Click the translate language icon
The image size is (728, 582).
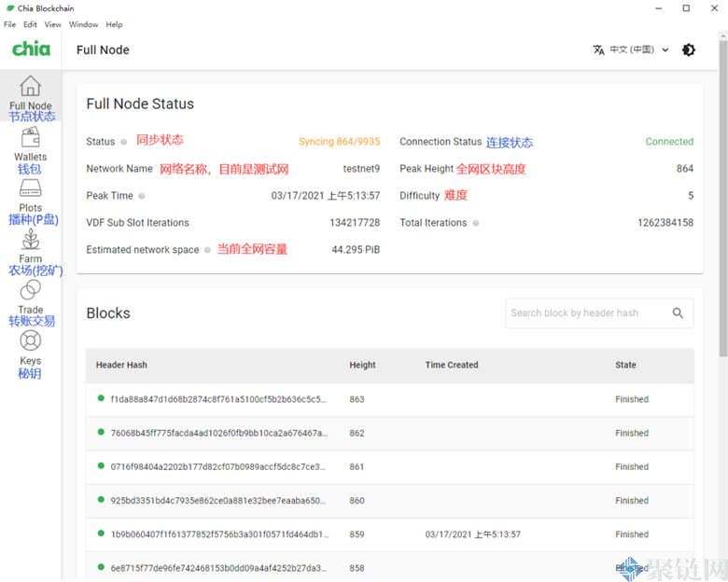point(598,49)
